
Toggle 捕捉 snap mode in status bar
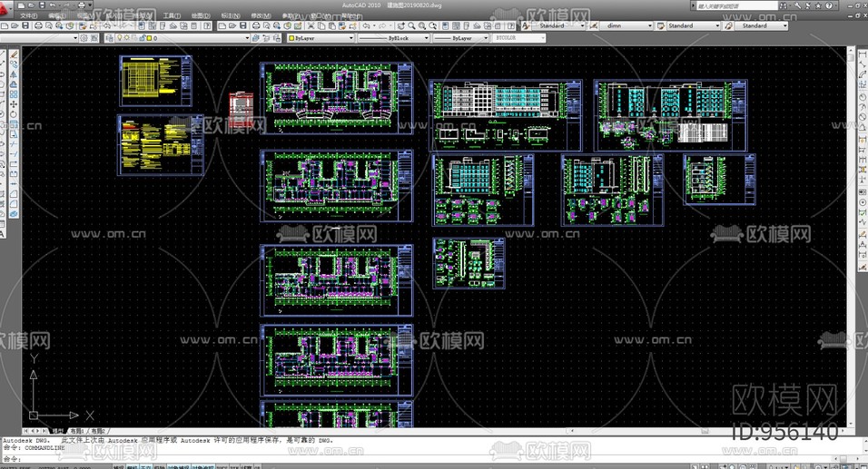pyautogui.click(x=118, y=467)
